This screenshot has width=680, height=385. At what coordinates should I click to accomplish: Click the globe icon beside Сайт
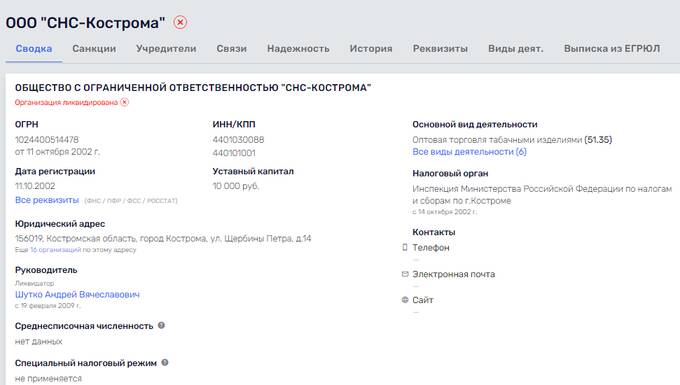[405, 300]
